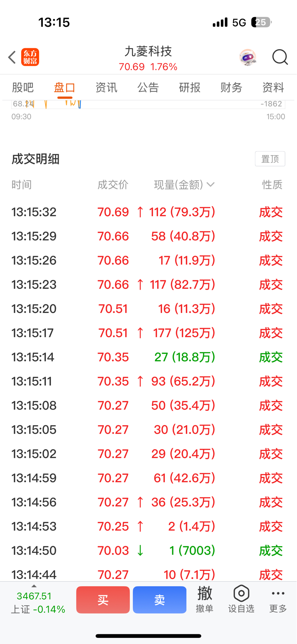Tap the robot assistant avatar icon
297x644 pixels.
tap(248, 57)
